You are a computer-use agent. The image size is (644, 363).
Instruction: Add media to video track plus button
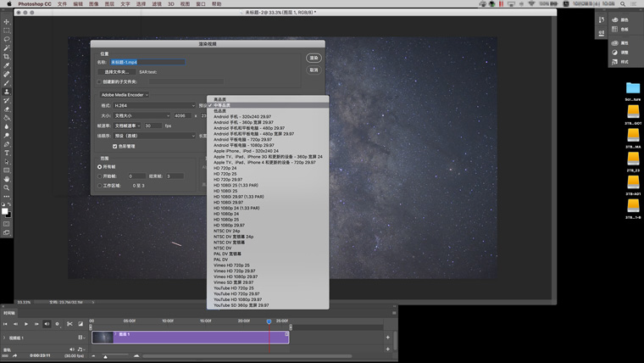pos(388,338)
